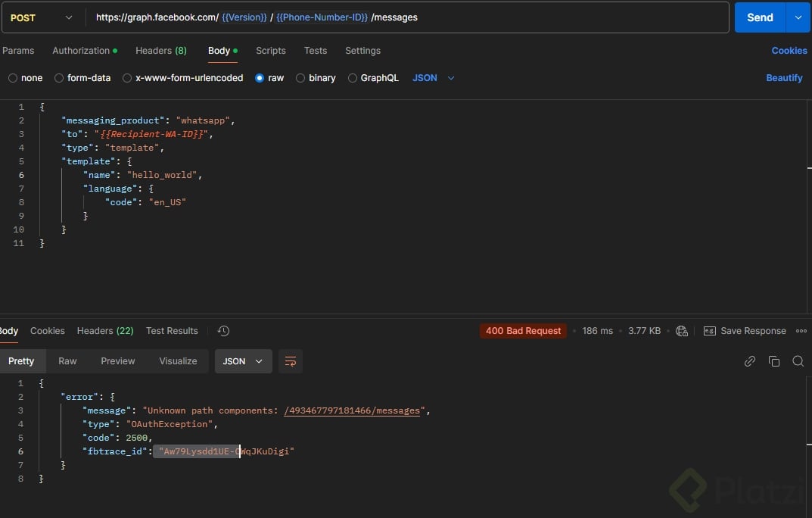812x518 pixels.
Task: Select the form-data radio button
Action: [x=60, y=78]
